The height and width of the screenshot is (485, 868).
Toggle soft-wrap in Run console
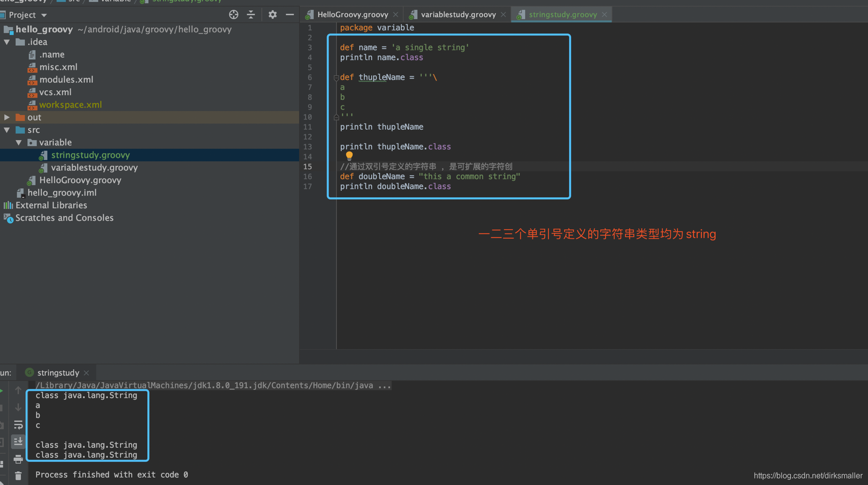point(18,424)
